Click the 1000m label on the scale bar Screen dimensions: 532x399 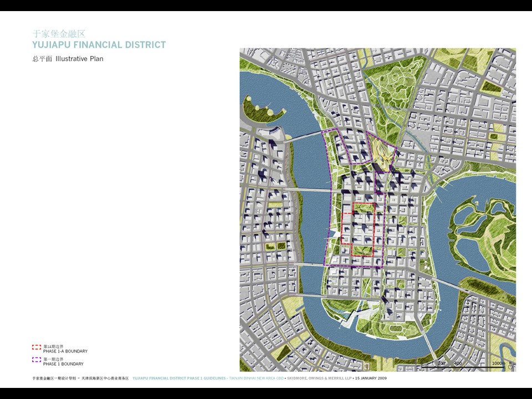pos(498,363)
